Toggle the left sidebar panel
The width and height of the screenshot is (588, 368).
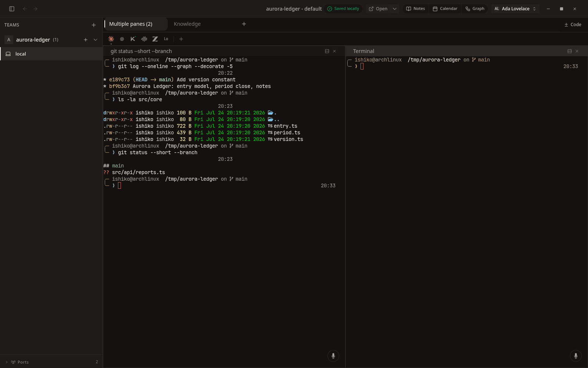(x=12, y=9)
